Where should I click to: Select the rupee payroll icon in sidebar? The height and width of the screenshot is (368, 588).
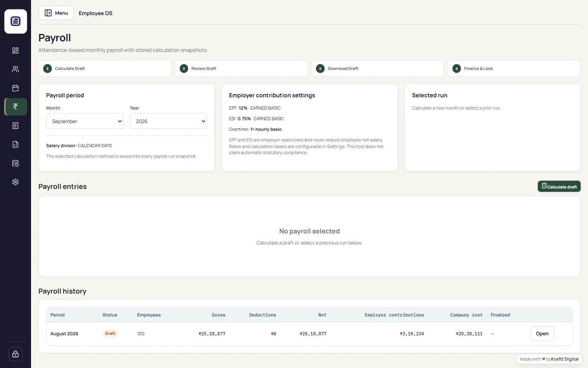(x=16, y=107)
